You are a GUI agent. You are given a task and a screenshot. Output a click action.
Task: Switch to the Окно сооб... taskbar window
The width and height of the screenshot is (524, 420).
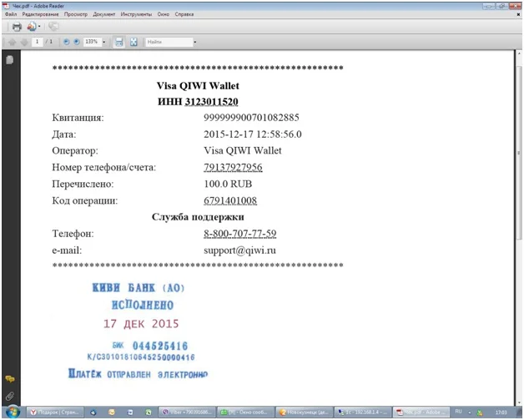(x=245, y=412)
